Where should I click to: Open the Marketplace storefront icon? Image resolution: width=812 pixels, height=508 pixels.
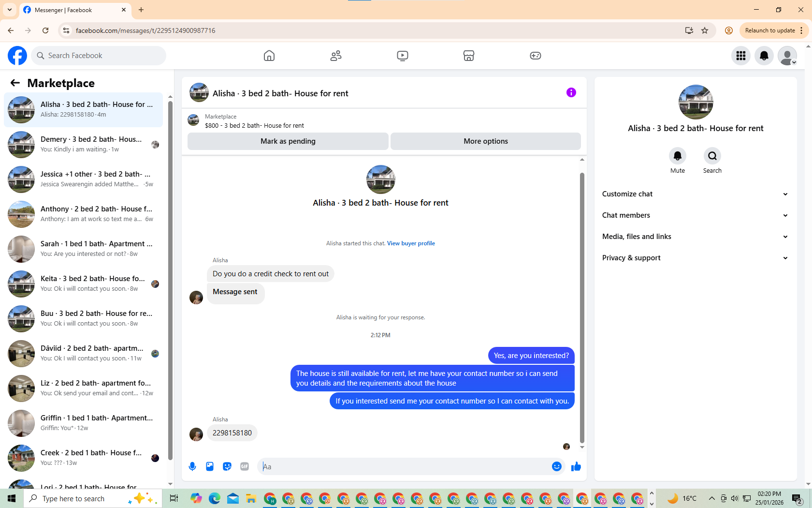pyautogui.click(x=469, y=56)
